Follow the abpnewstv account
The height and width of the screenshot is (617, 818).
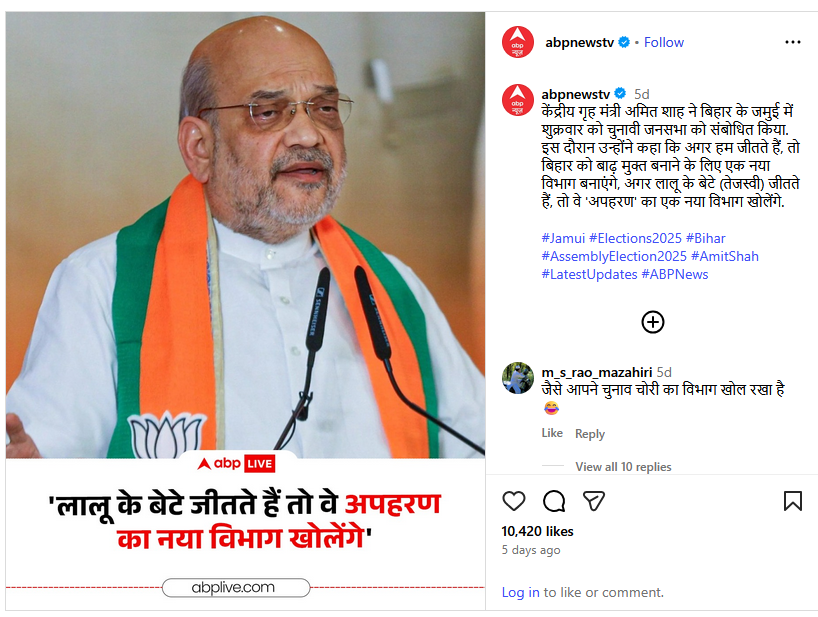tap(664, 42)
